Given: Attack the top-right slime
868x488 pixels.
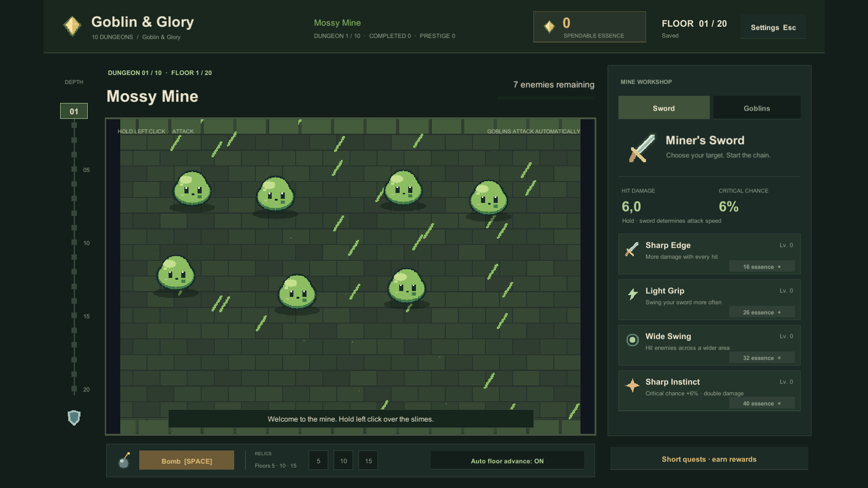Looking at the screenshot, I should point(488,197).
